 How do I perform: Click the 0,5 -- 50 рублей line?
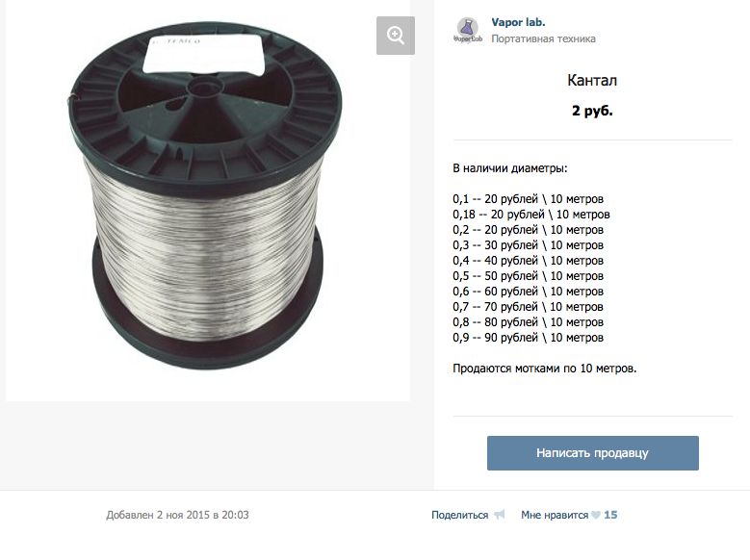click(528, 276)
